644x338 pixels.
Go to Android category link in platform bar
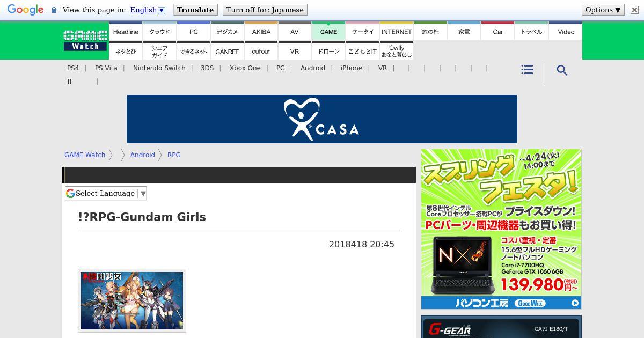(x=313, y=68)
